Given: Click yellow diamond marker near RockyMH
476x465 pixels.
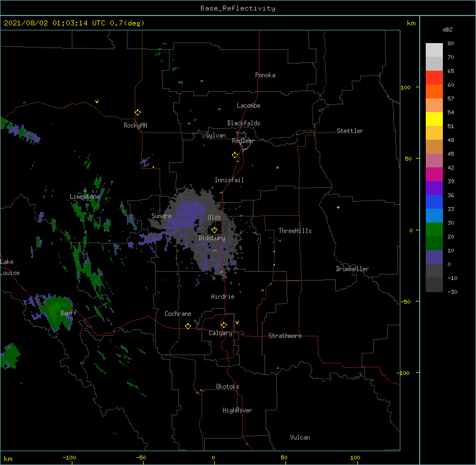Looking at the screenshot, I should 138,113.
